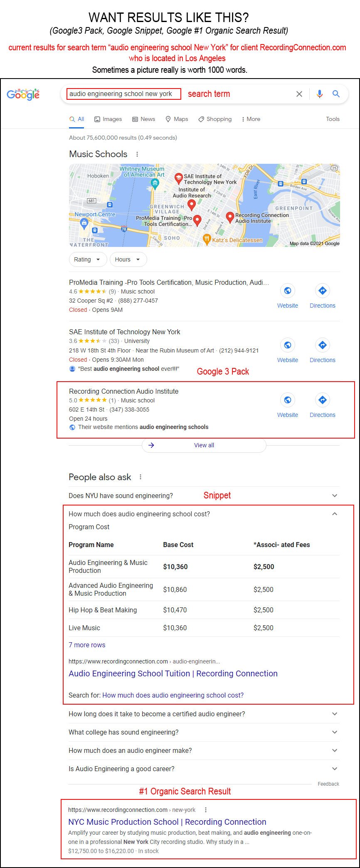Select the All tab
Image resolution: width=360 pixels, height=868 pixels.
[76, 119]
